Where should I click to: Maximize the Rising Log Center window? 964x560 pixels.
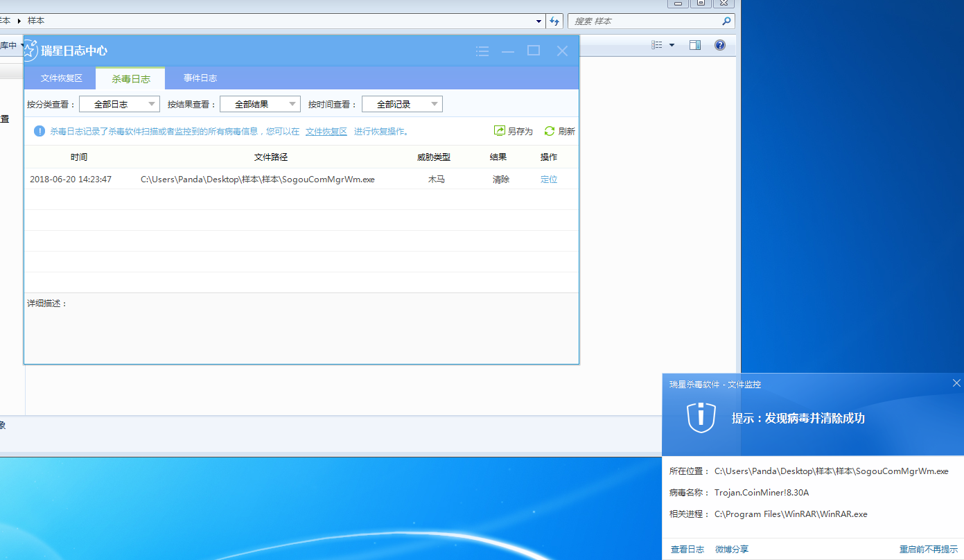point(534,51)
